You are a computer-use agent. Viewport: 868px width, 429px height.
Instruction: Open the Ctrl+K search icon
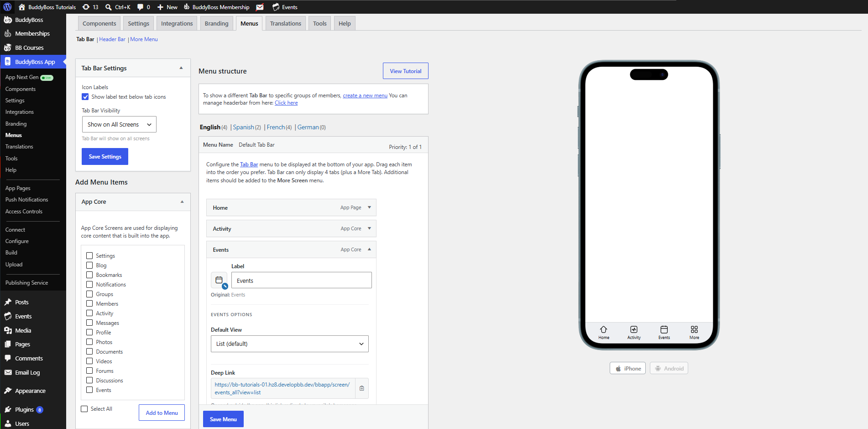click(x=109, y=7)
